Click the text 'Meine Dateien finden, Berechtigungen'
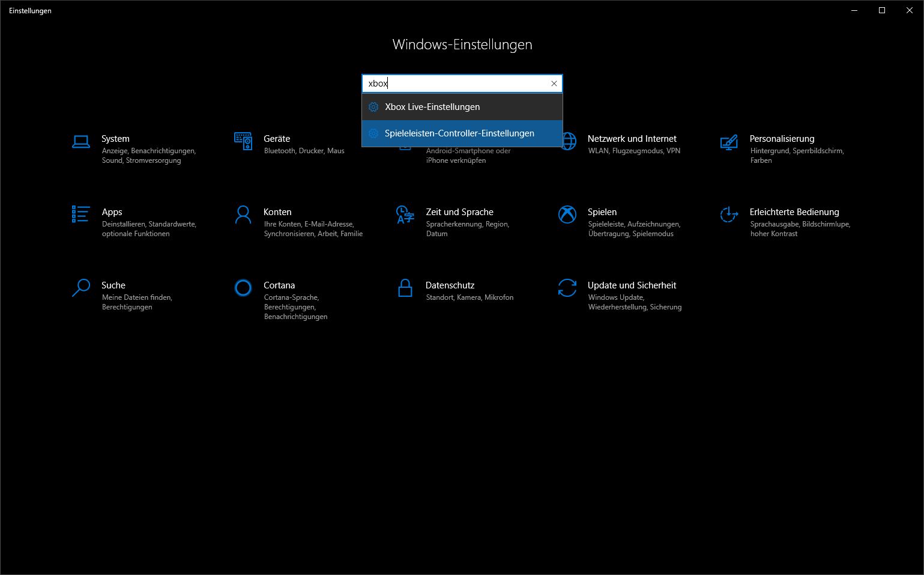 pyautogui.click(x=137, y=302)
